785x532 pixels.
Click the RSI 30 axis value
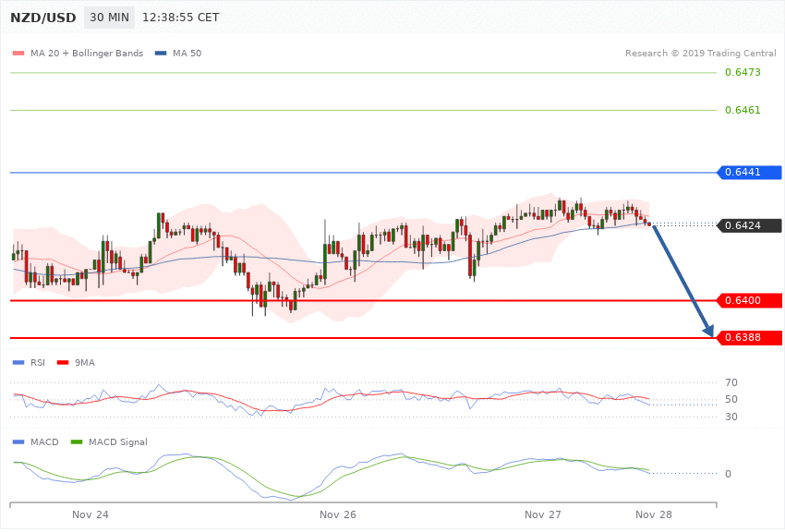point(731,417)
